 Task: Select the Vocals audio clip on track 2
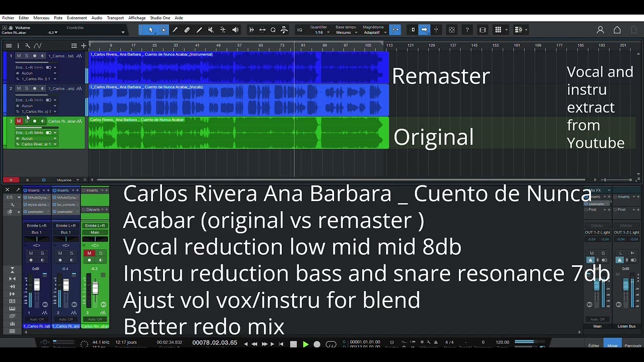coord(238,100)
